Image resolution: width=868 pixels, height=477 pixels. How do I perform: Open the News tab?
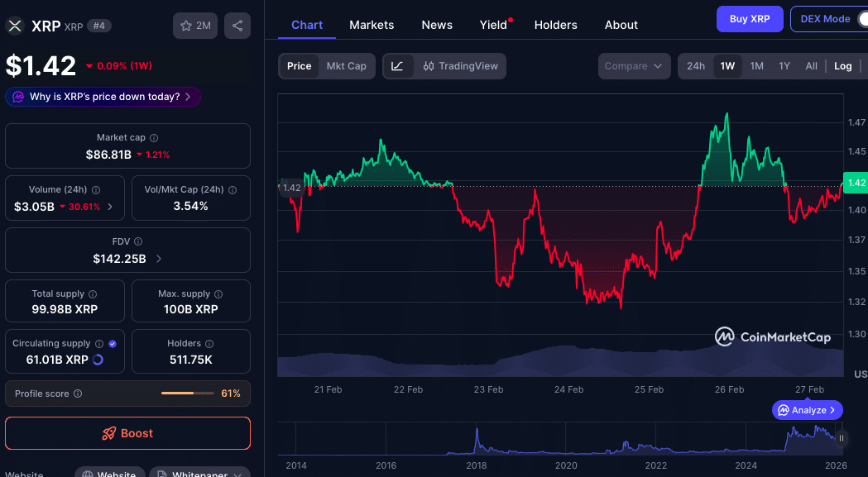tap(437, 25)
